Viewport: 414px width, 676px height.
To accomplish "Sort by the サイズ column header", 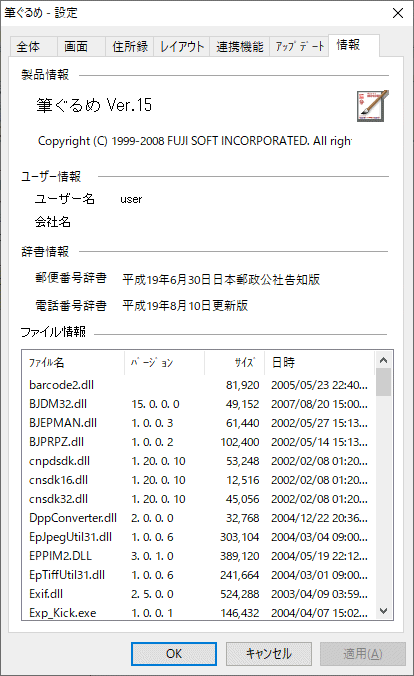I will [x=234, y=362].
